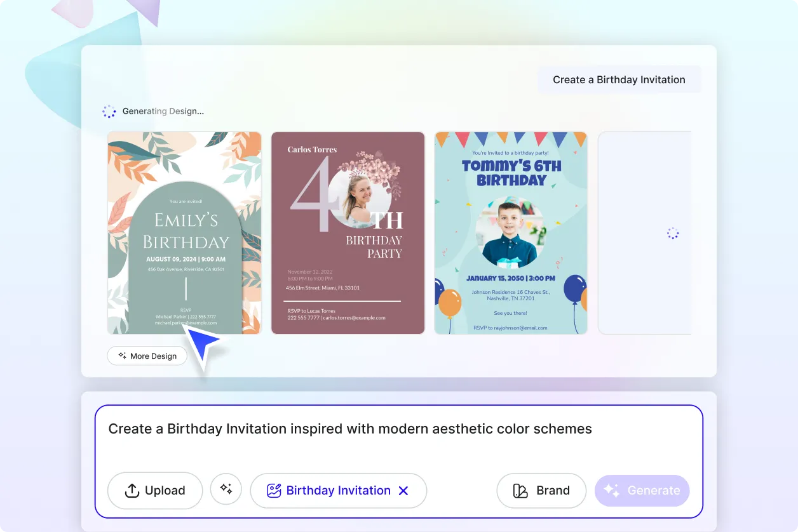Select the Birthday Invitation chip label text

pyautogui.click(x=338, y=490)
